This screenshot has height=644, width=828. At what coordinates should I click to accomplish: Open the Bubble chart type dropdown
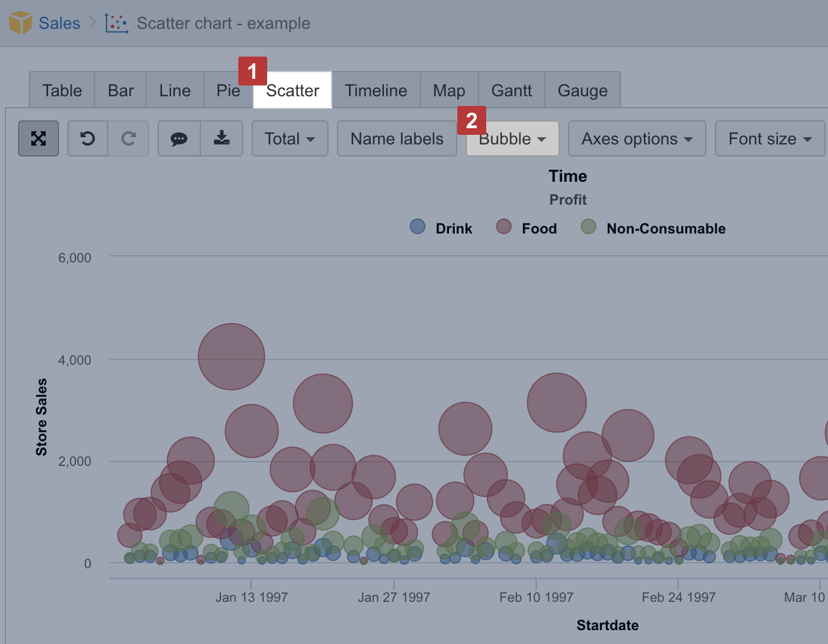coord(511,138)
